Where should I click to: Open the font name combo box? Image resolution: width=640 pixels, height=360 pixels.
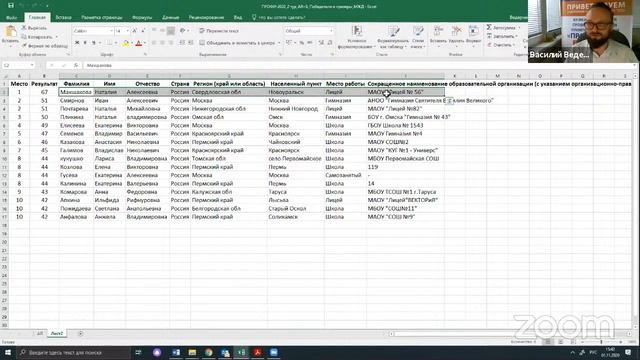click(x=93, y=31)
